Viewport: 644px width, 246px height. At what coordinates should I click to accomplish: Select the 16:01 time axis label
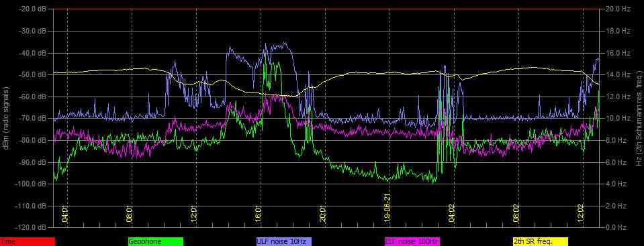click(x=259, y=214)
